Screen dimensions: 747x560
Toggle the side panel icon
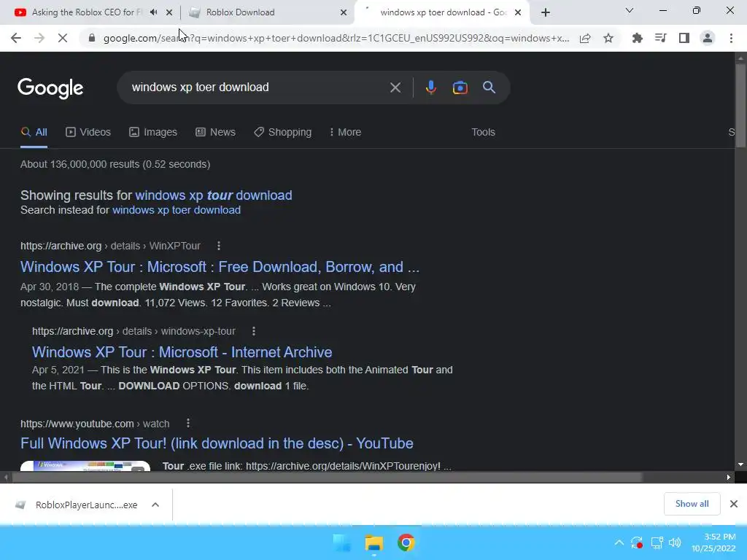[x=684, y=38]
